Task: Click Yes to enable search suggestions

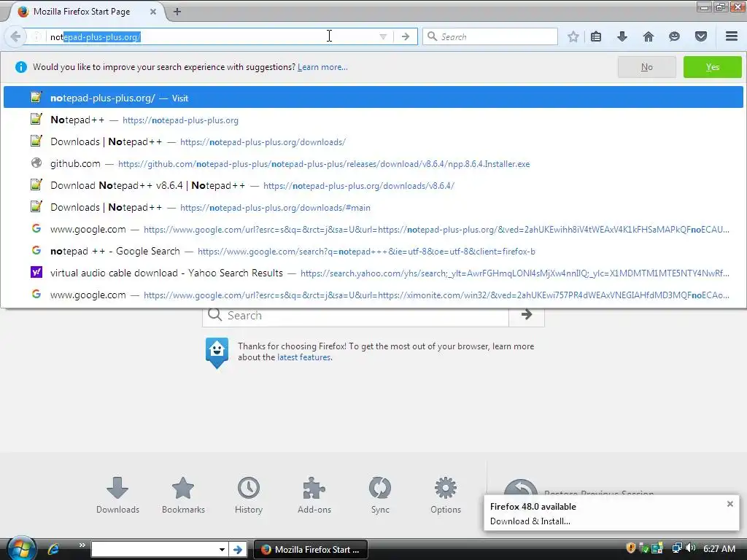Action: point(712,67)
